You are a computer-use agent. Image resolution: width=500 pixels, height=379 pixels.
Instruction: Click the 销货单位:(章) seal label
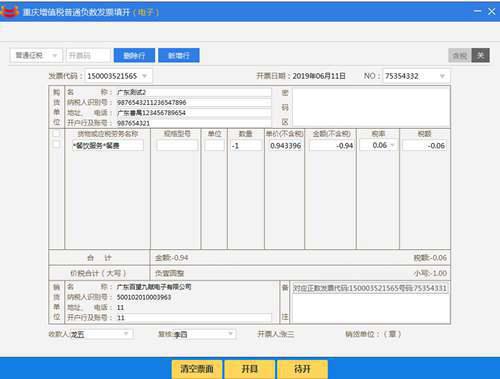pyautogui.click(x=373, y=334)
